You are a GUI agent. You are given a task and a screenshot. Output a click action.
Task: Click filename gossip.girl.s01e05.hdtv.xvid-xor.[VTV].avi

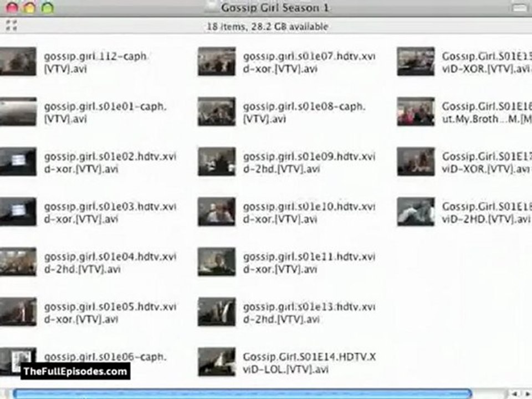coord(110,313)
